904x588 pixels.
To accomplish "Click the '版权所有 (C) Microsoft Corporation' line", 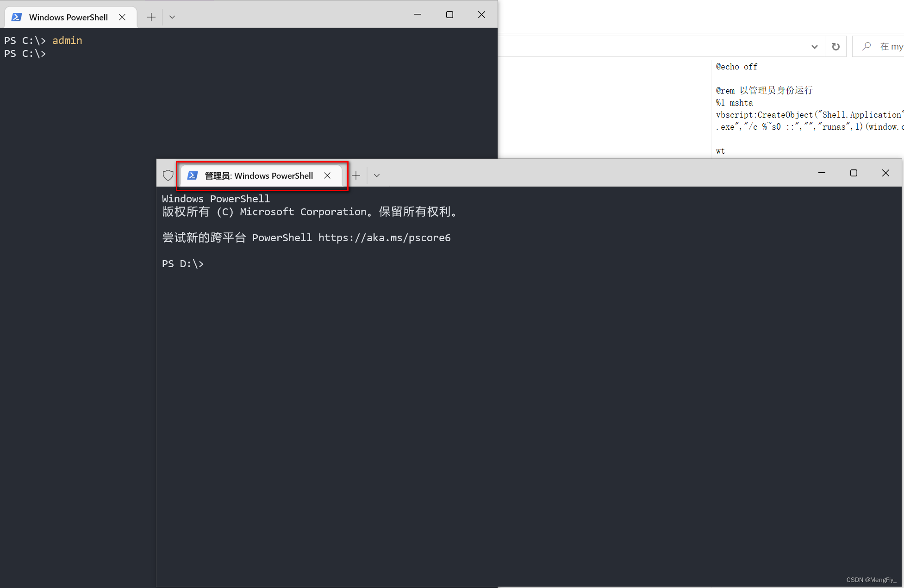I will (x=310, y=212).
